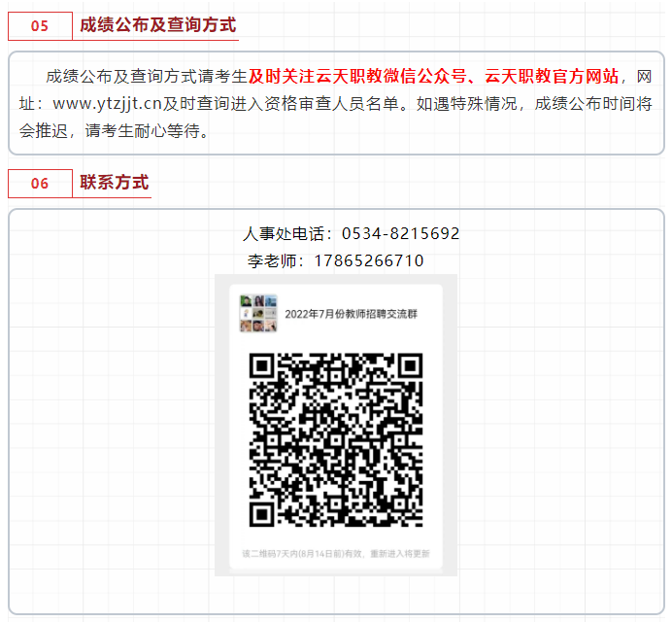
Task: Click the QR code validity notice text
Action: point(336,554)
